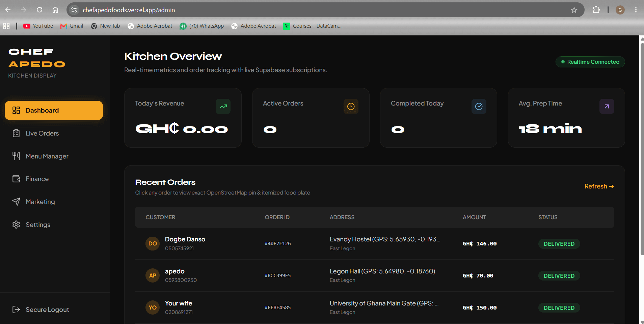Screen dimensions: 644x324
Task: Click the Realtime Connected status badge
Action: (590, 62)
